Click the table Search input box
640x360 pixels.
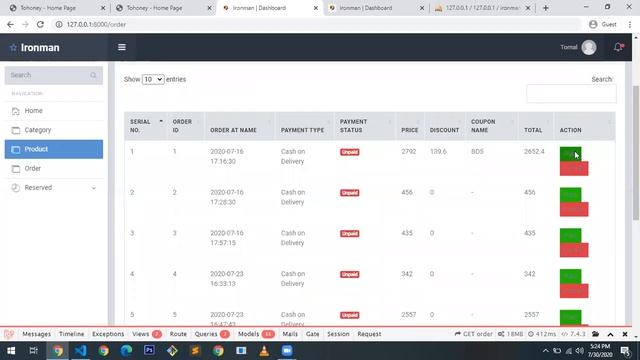pyautogui.click(x=571, y=94)
